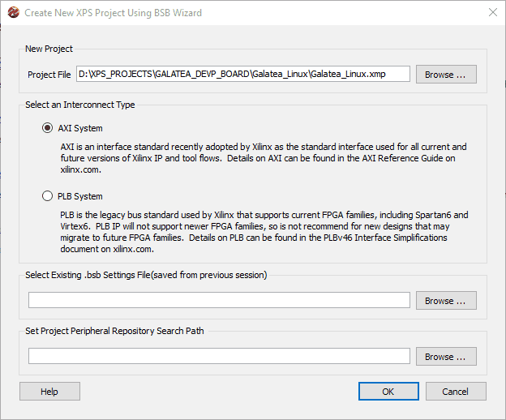Click the XPS application icon in title bar
This screenshot has height=420, width=506.
point(12,13)
